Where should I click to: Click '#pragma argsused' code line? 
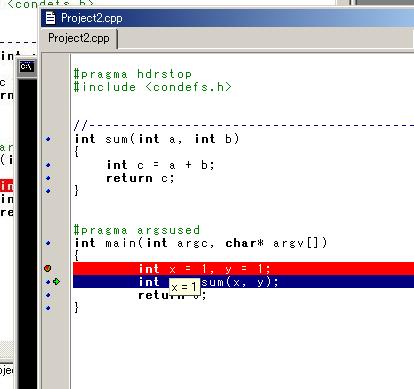[137, 230]
